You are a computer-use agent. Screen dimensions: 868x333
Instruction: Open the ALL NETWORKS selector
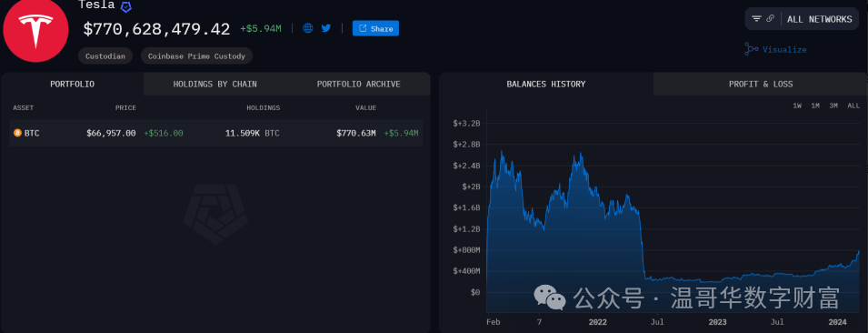click(x=819, y=19)
